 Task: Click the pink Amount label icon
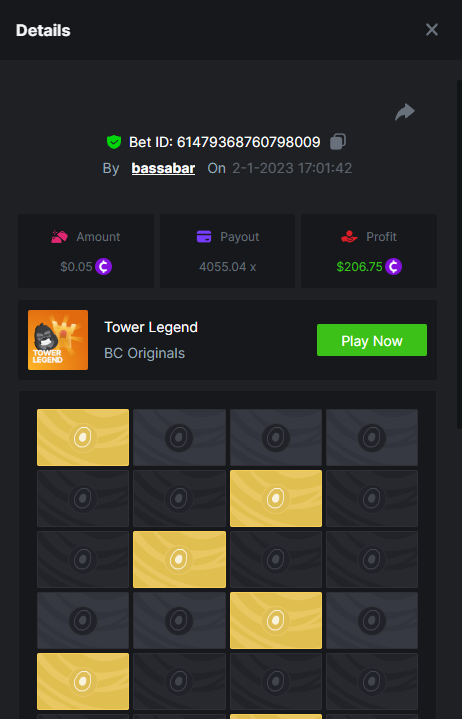(60, 237)
